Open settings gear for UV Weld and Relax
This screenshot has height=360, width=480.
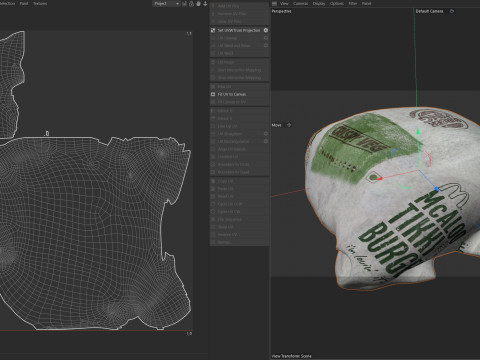click(x=266, y=45)
